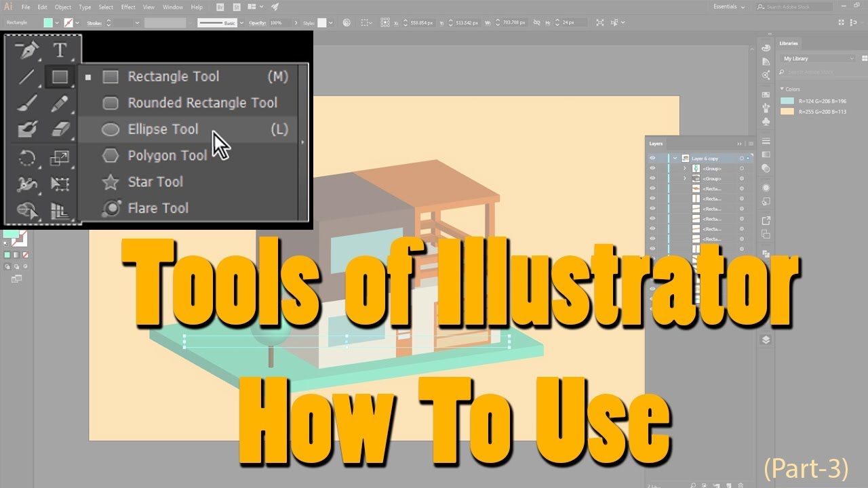Select the Shape Builder tool

point(26,210)
